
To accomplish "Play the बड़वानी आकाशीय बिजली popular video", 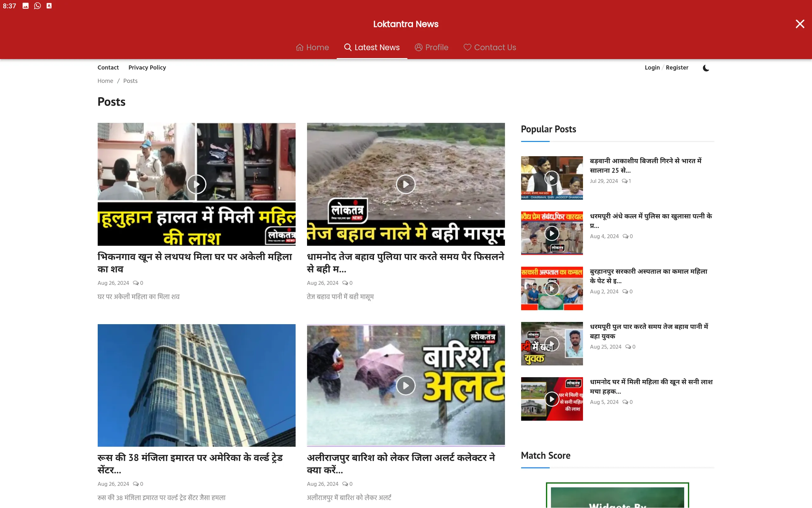I will click(552, 178).
